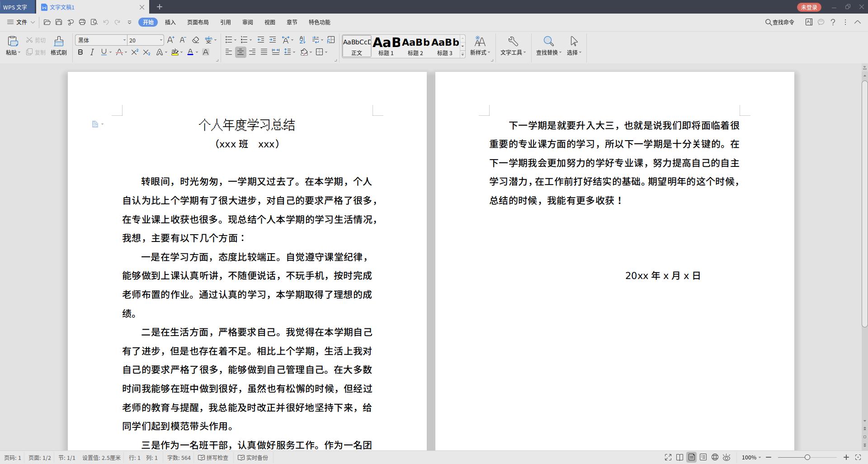Click the 新样式 (New Style) icon

click(x=480, y=45)
